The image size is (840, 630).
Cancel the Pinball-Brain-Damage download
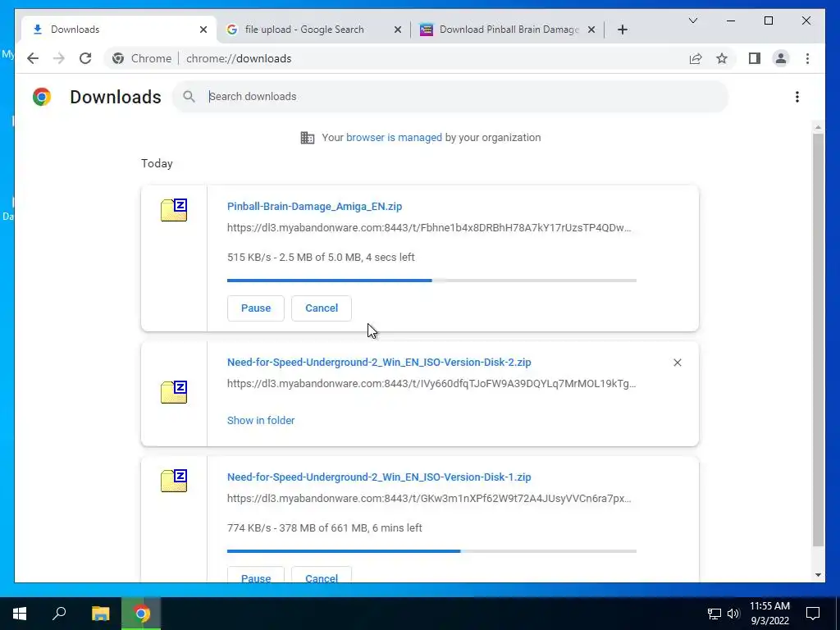click(x=322, y=308)
